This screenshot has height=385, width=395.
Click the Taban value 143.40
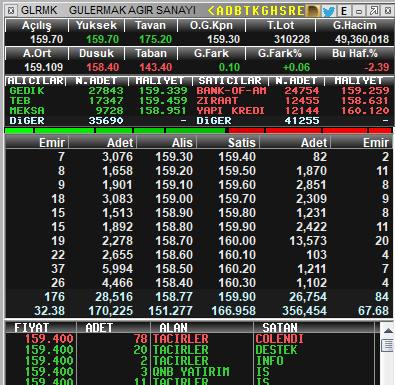(155, 67)
